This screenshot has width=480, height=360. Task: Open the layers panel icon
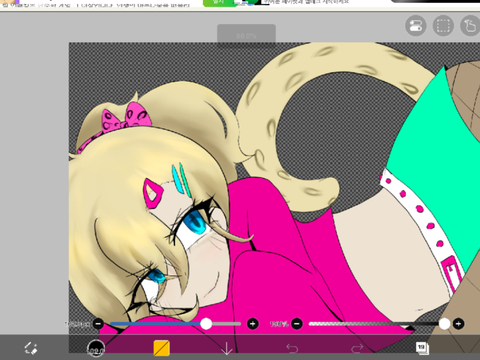pyautogui.click(x=422, y=348)
